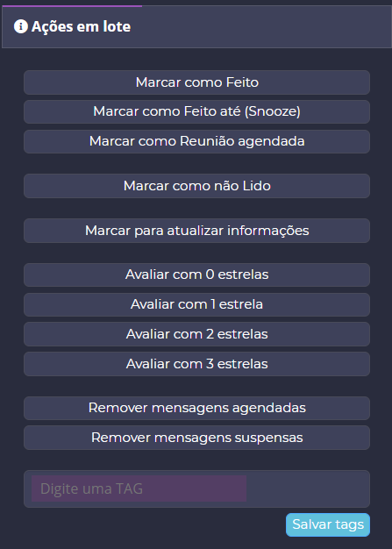Screen dimensions: 392x549
Task: Click Marcar como Feito
Action: coord(196,82)
